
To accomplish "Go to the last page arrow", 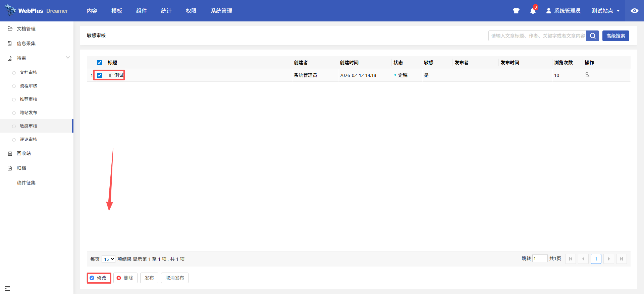I will 621,259.
